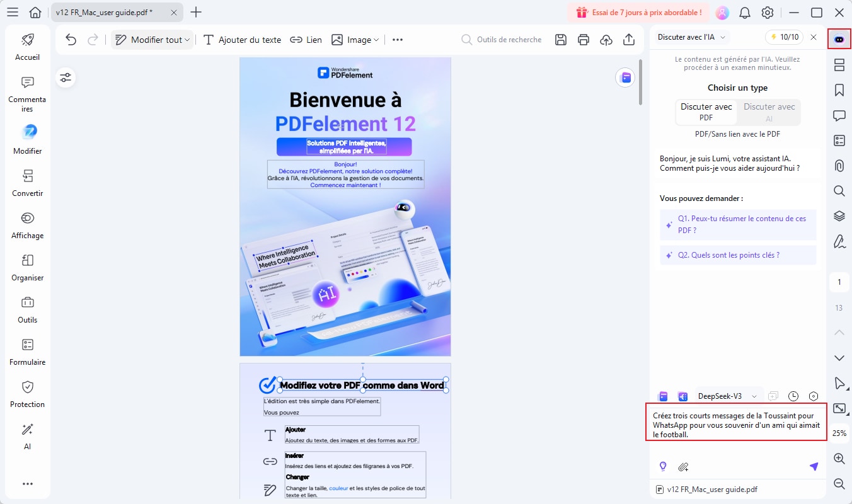This screenshot has height=504, width=852.
Task: Open the Commentaires tool in the sidebar
Action: (27, 94)
